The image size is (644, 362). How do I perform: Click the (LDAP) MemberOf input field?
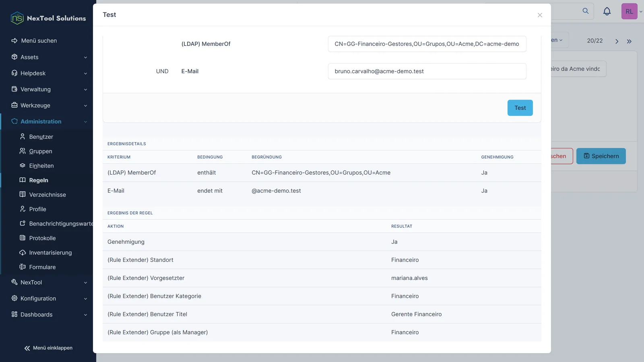click(x=427, y=44)
